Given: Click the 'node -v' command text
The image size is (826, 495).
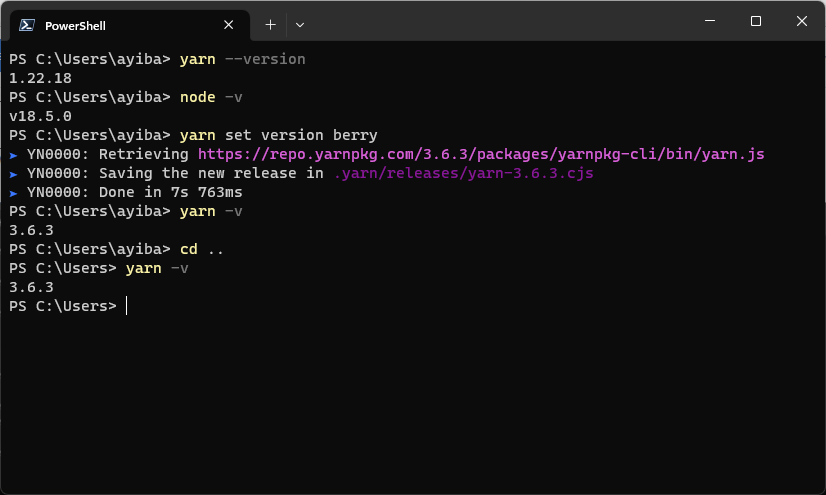Looking at the screenshot, I should click(x=211, y=97).
